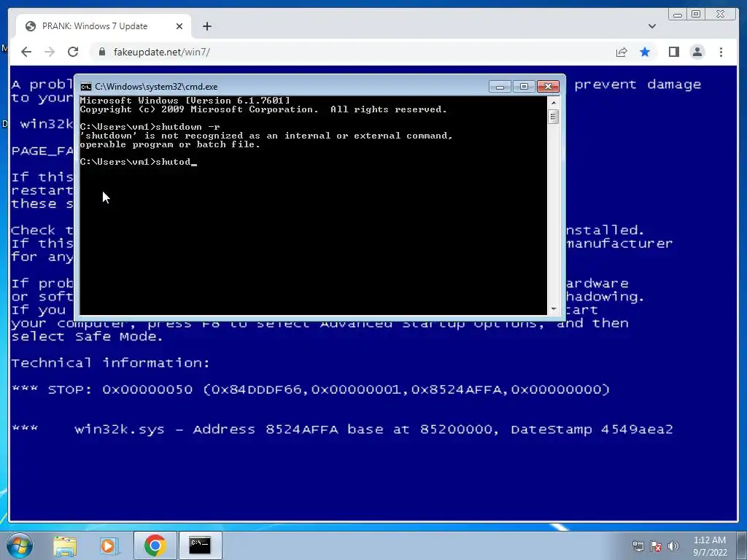Click the Show desktop button

(x=743, y=545)
